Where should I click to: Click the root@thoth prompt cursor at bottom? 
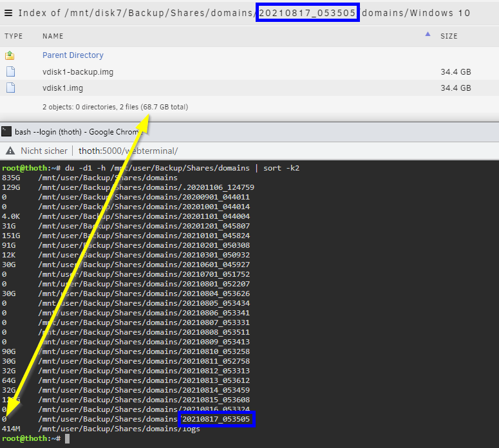[67, 438]
